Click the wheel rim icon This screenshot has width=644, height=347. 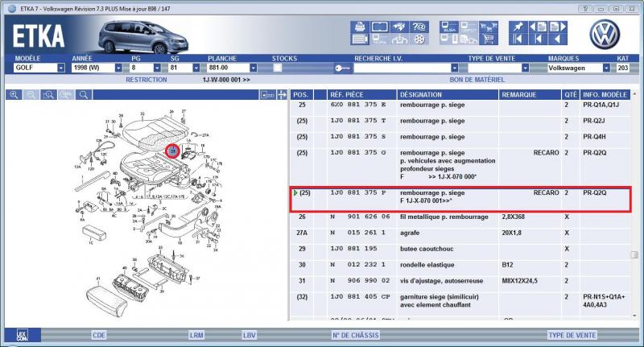tap(419, 39)
